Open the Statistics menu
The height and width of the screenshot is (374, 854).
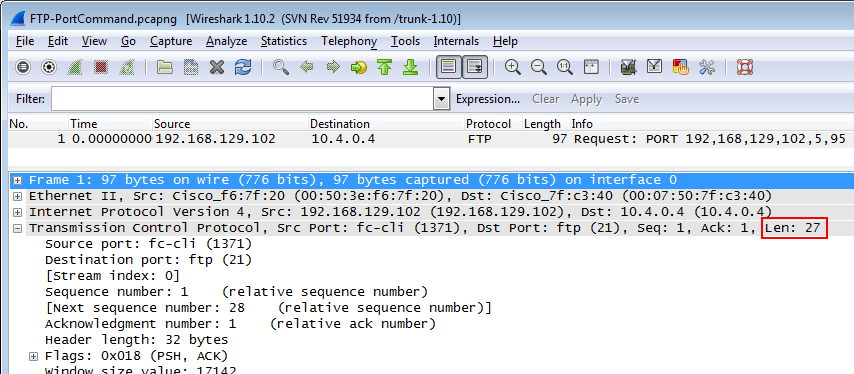click(284, 41)
